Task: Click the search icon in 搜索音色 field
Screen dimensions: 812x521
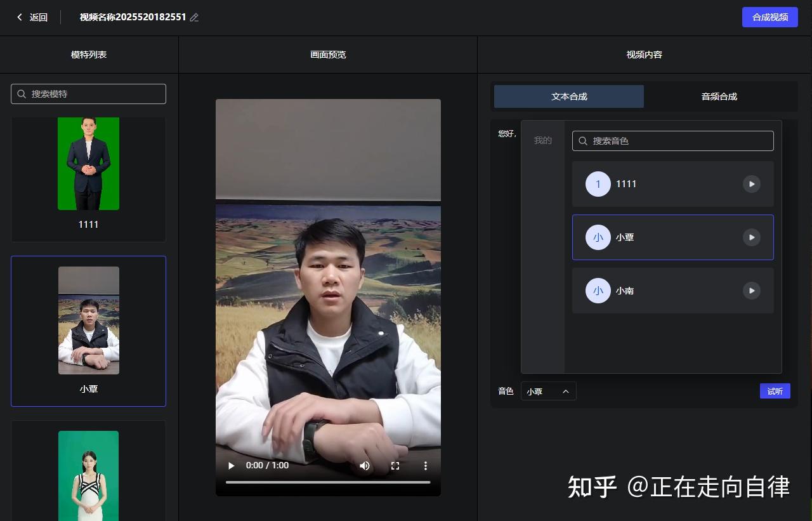Action: point(582,141)
